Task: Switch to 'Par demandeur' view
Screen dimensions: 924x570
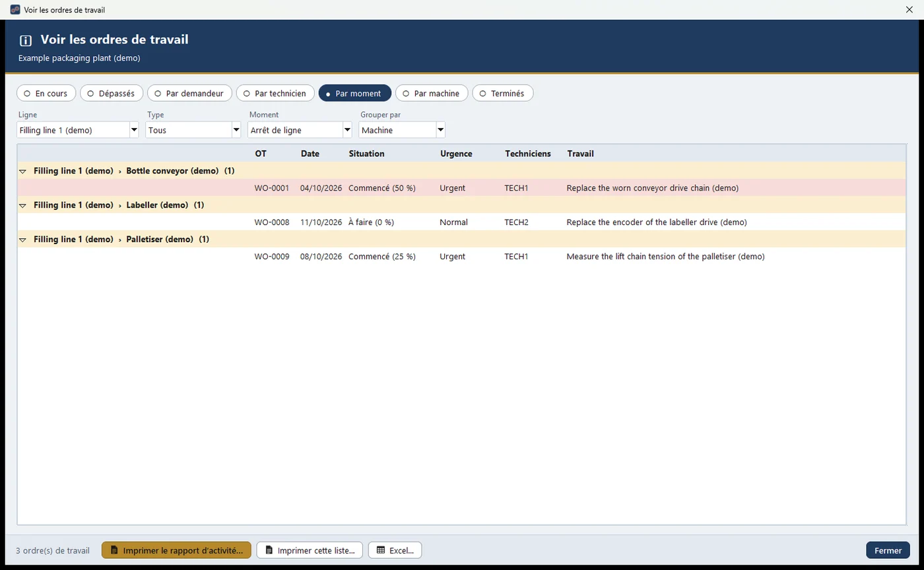Action: coord(189,94)
